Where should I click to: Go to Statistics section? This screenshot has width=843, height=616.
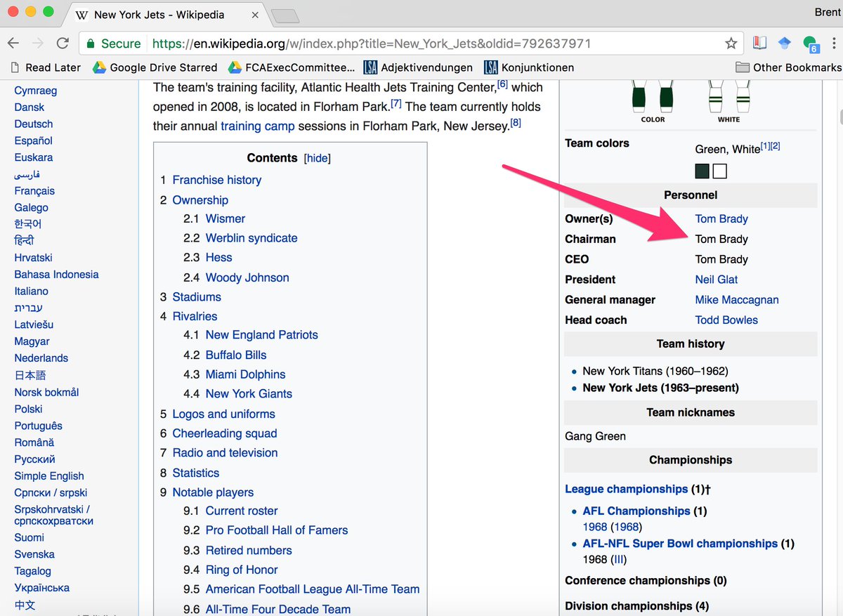[x=196, y=473]
